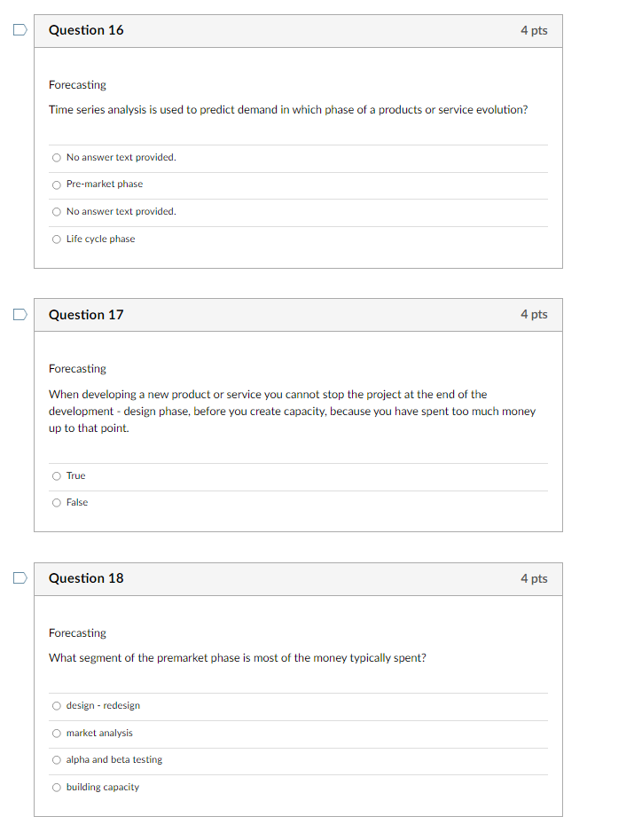Select building capacity answer
The width and height of the screenshot is (642, 840).
click(x=56, y=787)
